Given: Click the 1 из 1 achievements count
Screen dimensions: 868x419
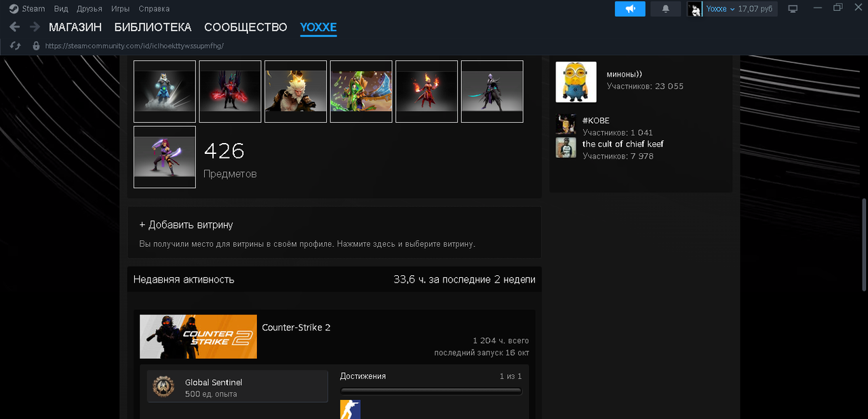Looking at the screenshot, I should tap(511, 376).
